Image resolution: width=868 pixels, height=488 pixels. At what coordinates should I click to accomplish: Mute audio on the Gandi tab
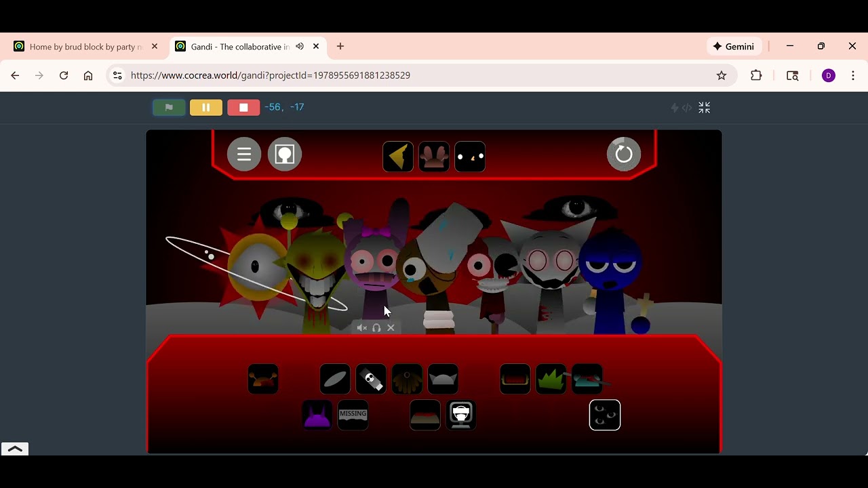click(300, 47)
